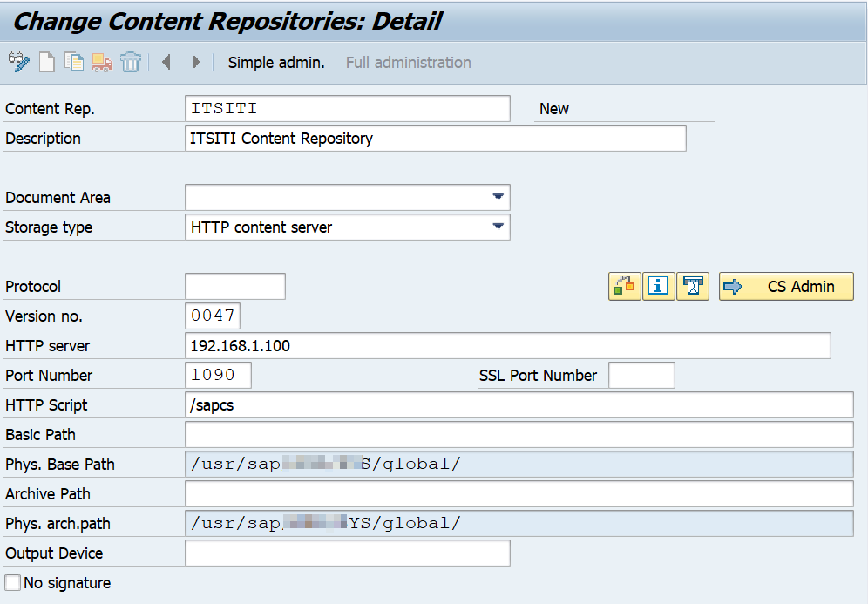Click the Port Number field
This screenshot has height=604, width=868.
coord(218,375)
